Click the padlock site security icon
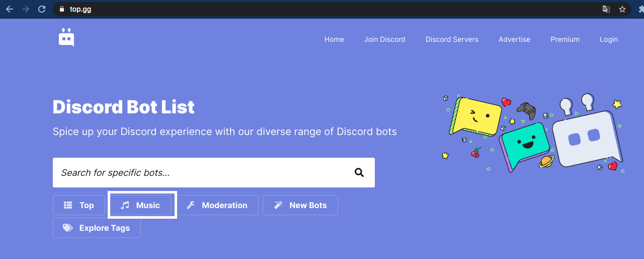Screen dimensions: 644x259 click(x=62, y=9)
